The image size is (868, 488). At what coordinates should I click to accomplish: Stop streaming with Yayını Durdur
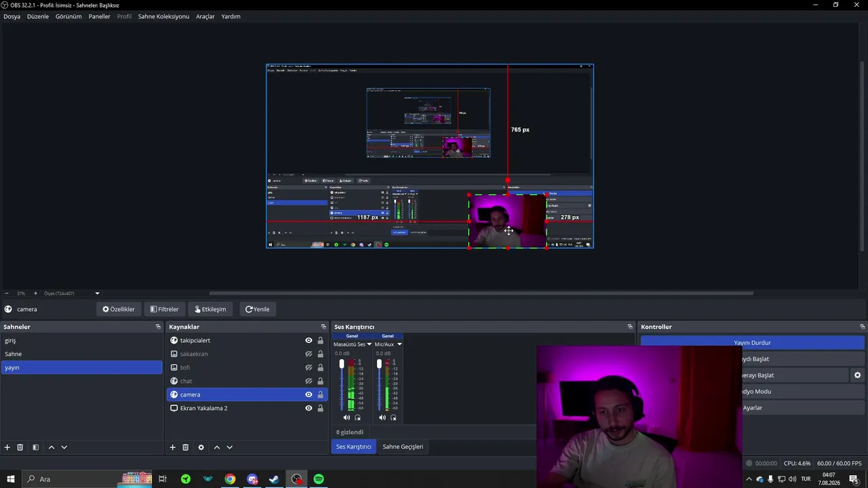click(752, 343)
